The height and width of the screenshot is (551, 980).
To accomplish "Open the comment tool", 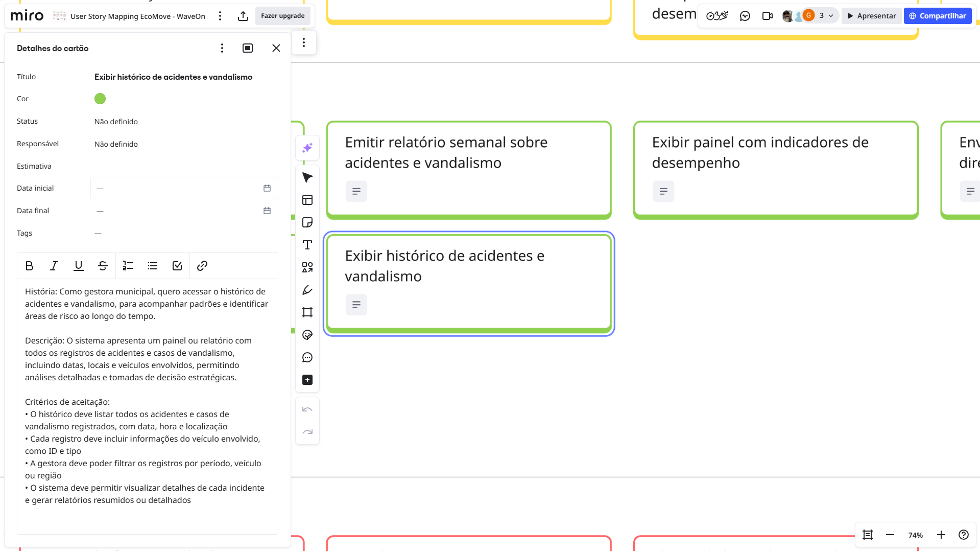I will pyautogui.click(x=307, y=357).
